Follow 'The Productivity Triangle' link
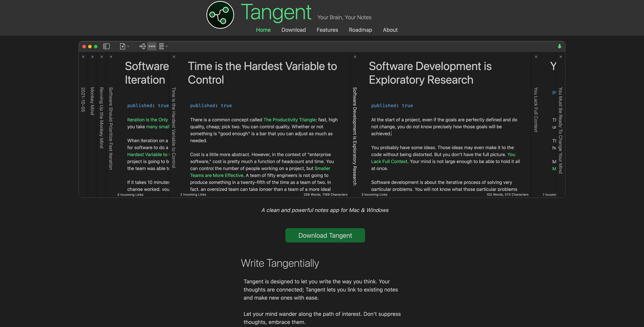The image size is (644, 327). point(289,120)
